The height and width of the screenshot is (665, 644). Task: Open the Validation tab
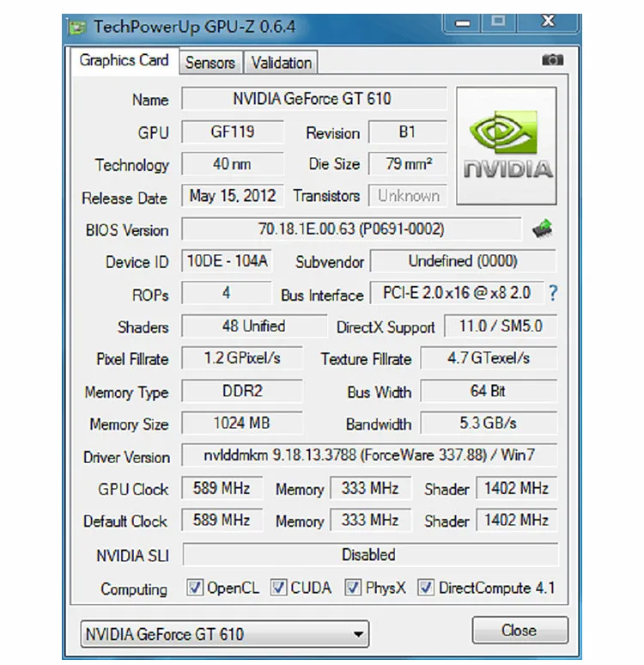[281, 63]
